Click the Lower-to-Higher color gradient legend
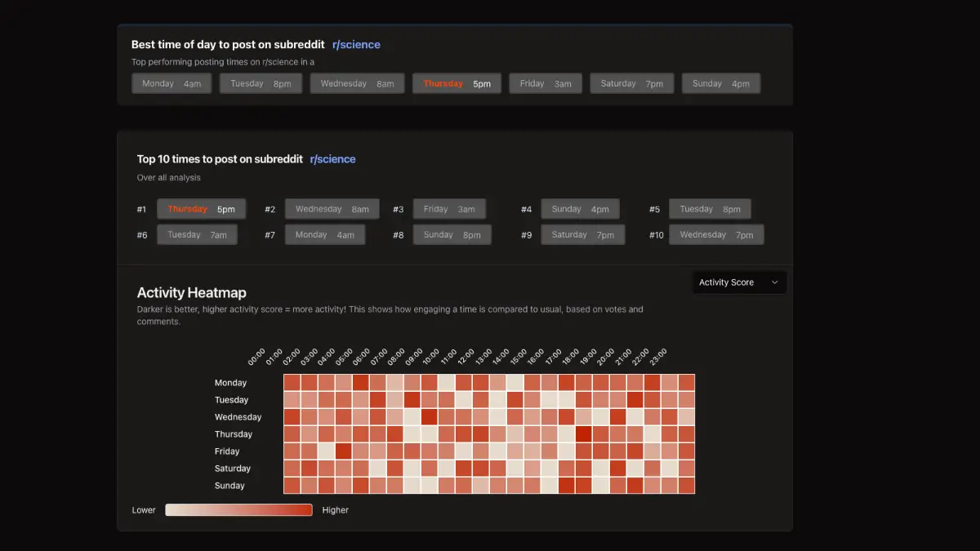 click(238, 510)
